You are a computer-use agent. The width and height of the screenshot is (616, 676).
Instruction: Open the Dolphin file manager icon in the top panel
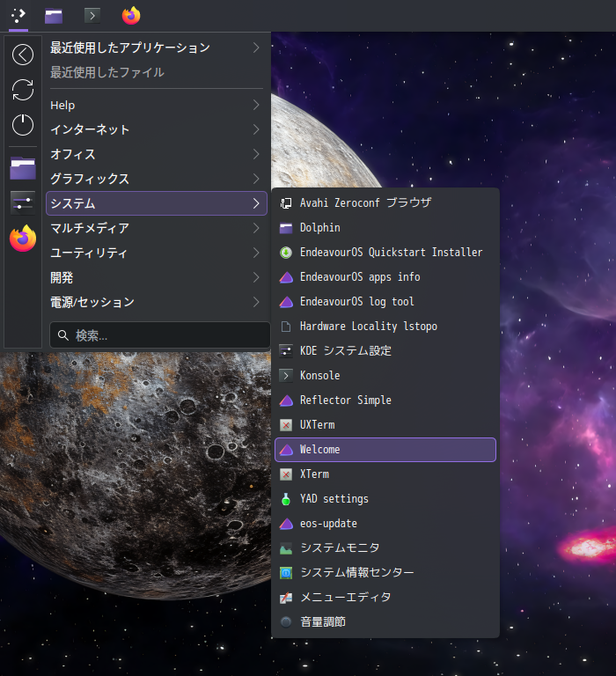point(54,17)
